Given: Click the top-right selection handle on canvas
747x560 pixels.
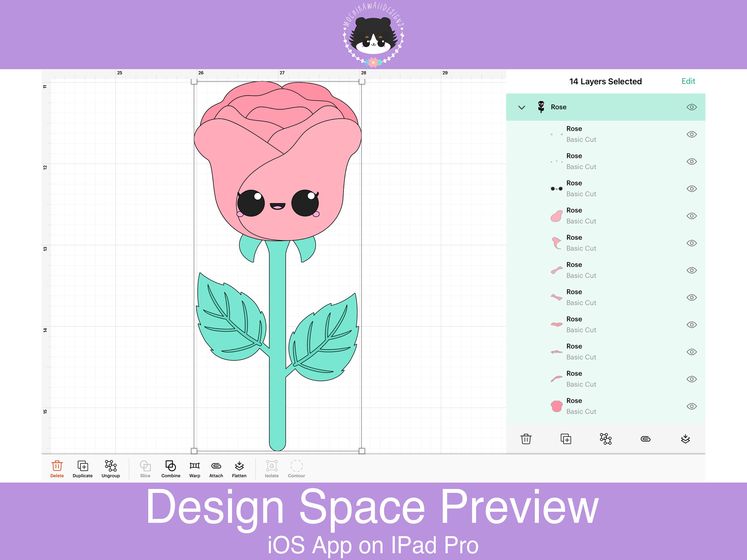Looking at the screenshot, I should (x=362, y=81).
